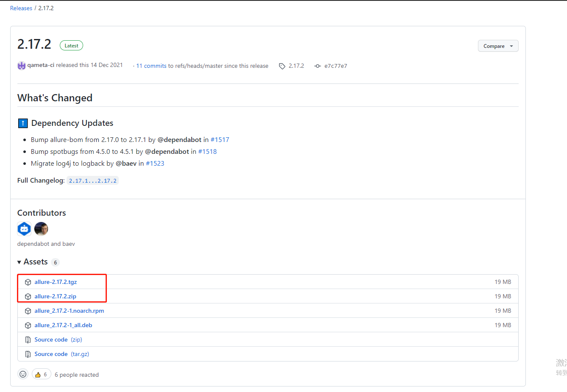Image resolution: width=567 pixels, height=392 pixels.
Task: Click the 19 MB size of allure-2.17.2.tgz
Action: (503, 282)
